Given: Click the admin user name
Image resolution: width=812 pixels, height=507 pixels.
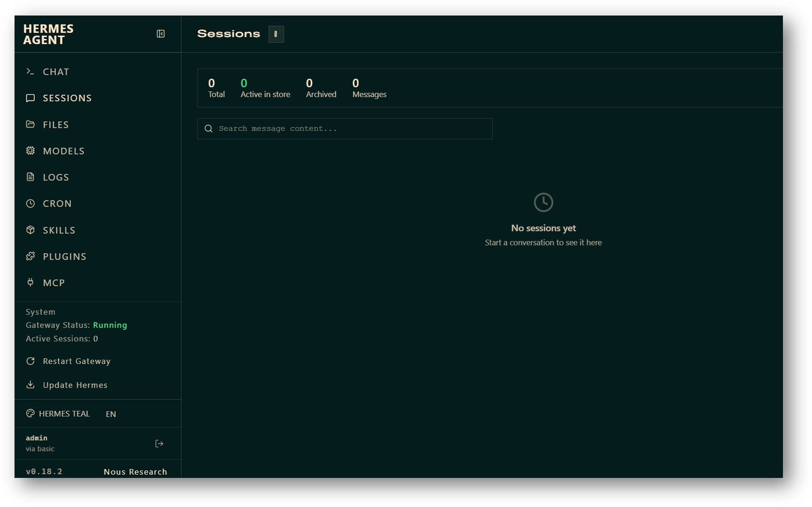Looking at the screenshot, I should [x=37, y=438].
